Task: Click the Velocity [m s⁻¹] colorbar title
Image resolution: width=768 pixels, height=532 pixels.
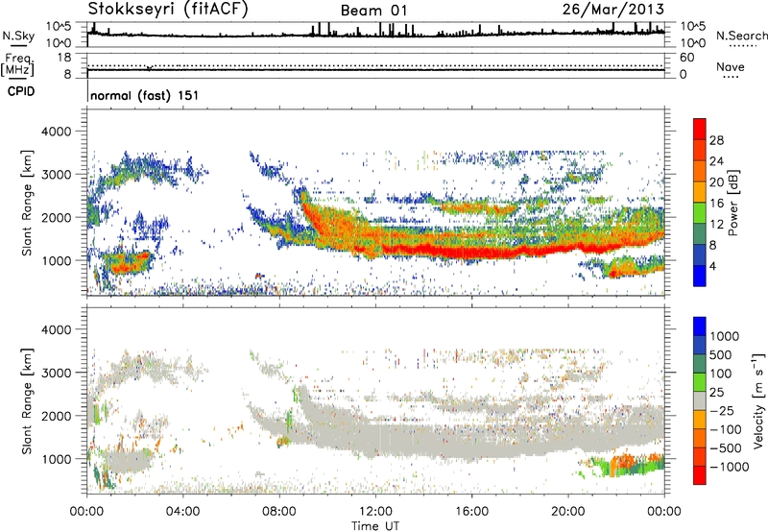Action: 758,400
